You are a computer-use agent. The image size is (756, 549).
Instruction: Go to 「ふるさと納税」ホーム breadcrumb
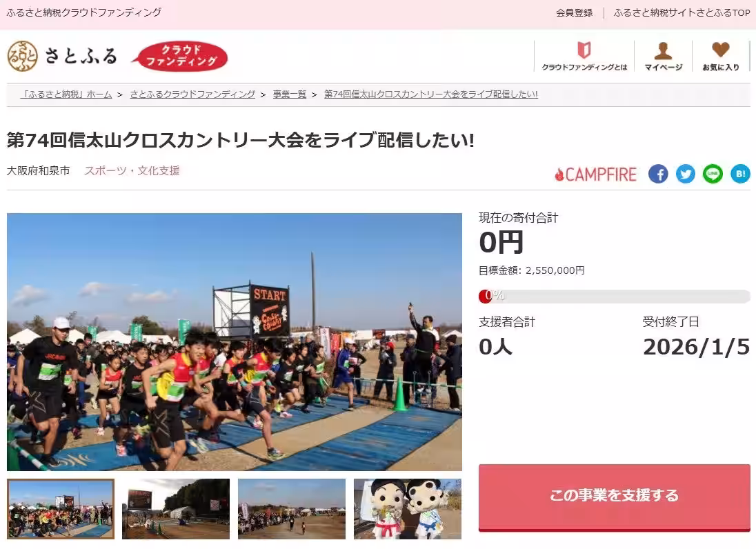66,94
